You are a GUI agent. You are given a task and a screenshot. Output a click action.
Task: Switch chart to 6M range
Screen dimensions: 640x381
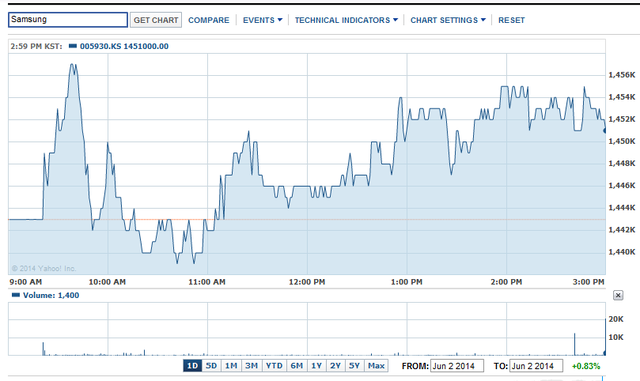click(x=297, y=365)
